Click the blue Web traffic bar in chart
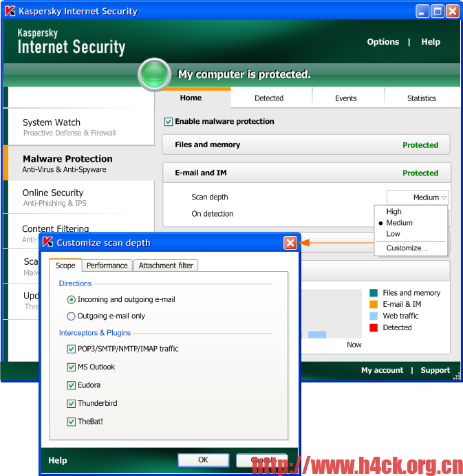The width and height of the screenshot is (463, 476). coord(317,334)
